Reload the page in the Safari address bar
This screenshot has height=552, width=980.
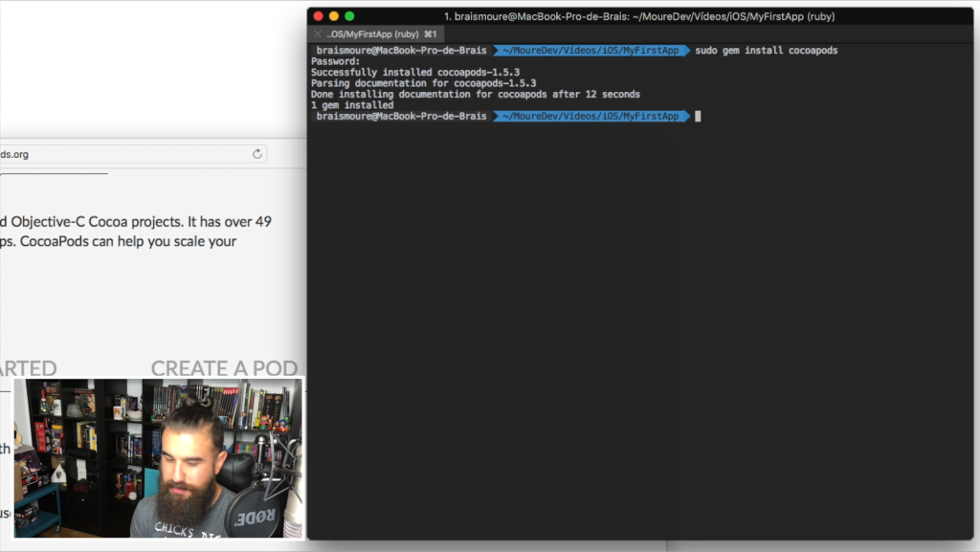point(257,154)
